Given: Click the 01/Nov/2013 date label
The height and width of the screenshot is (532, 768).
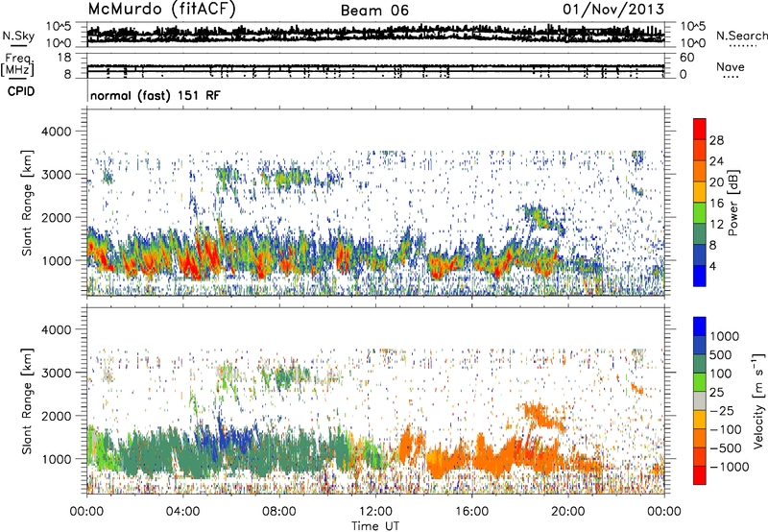Looking at the screenshot, I should pyautogui.click(x=613, y=10).
